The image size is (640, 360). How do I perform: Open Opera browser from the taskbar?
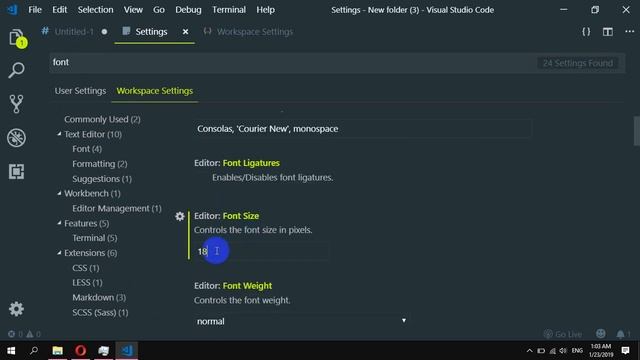(80, 350)
